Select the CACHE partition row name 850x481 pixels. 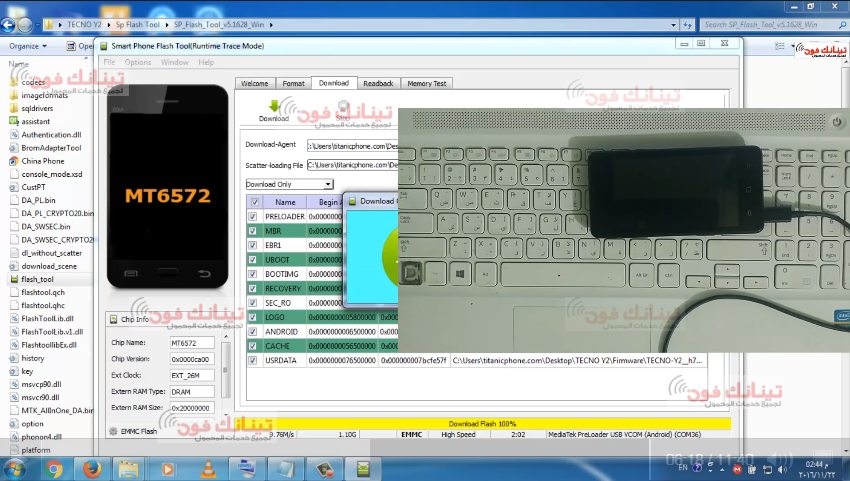277,346
